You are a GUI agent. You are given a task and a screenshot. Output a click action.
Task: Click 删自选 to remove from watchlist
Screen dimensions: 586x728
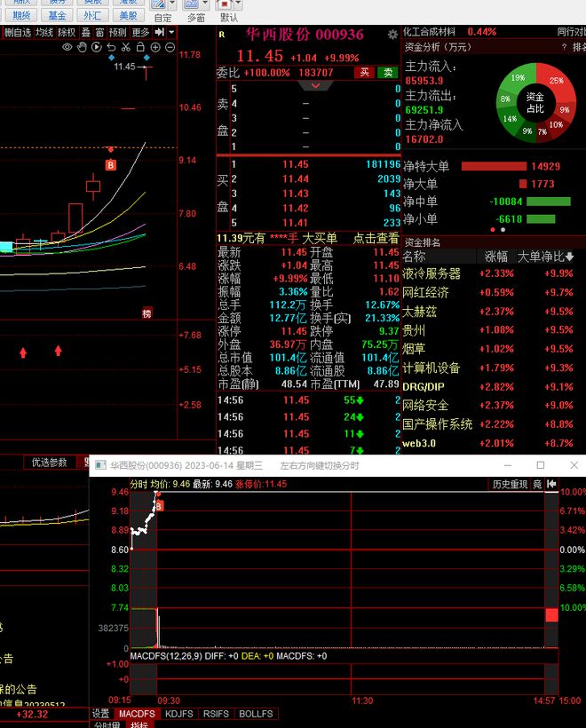coord(18,33)
